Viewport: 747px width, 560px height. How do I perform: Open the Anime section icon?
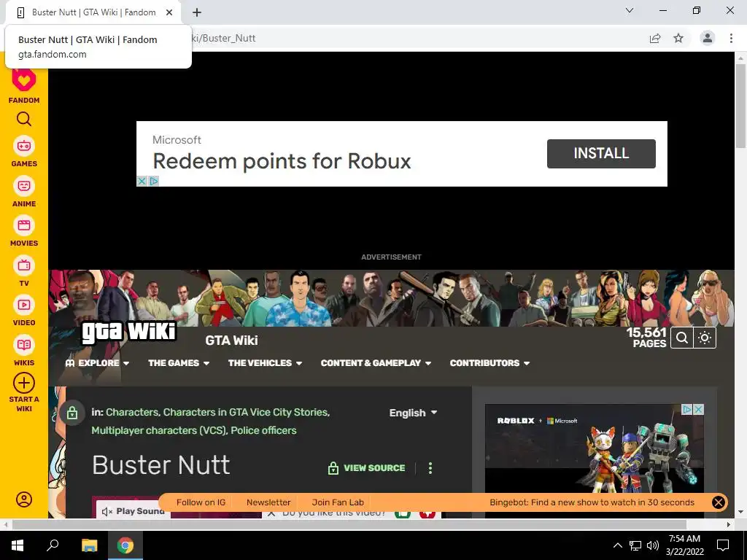click(x=24, y=186)
